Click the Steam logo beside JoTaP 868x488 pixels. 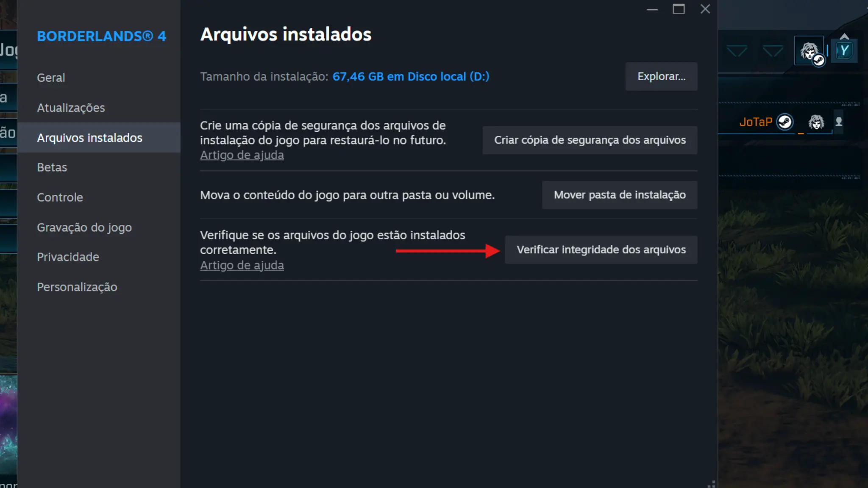coord(785,122)
